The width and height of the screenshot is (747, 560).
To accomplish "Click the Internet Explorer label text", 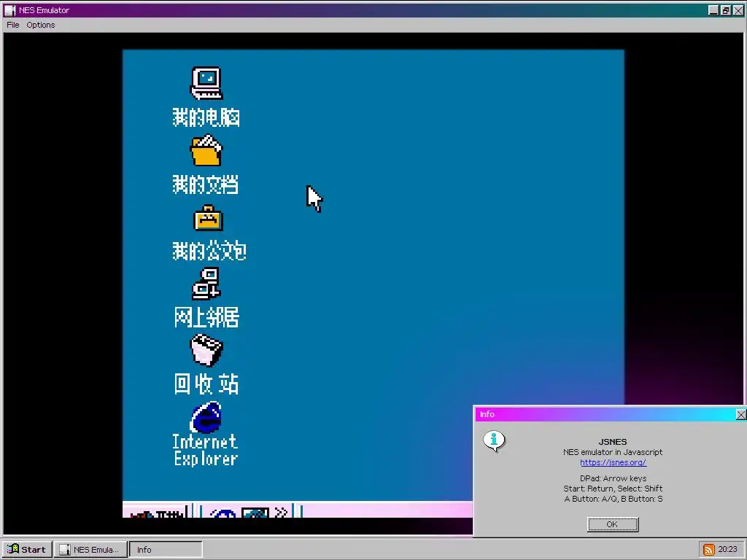I will [x=205, y=450].
